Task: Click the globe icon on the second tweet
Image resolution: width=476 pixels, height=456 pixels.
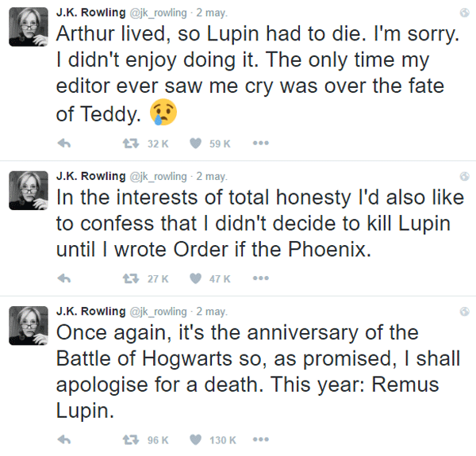Action: tap(464, 176)
